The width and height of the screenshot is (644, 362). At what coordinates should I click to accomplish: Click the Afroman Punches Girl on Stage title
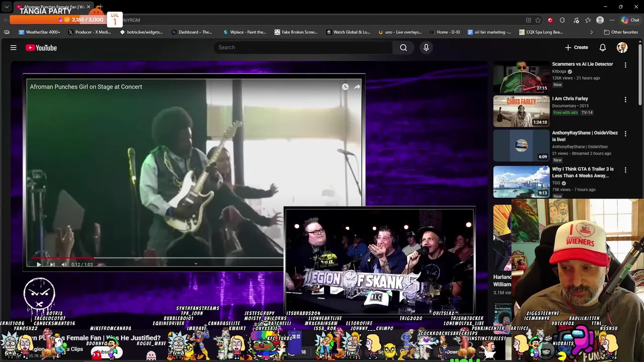coord(86,87)
